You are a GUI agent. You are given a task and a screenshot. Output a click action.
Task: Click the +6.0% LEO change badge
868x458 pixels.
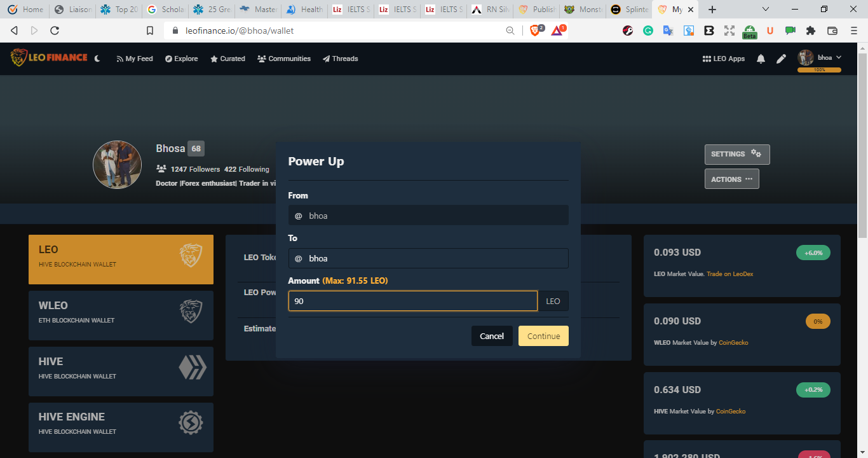(813, 253)
